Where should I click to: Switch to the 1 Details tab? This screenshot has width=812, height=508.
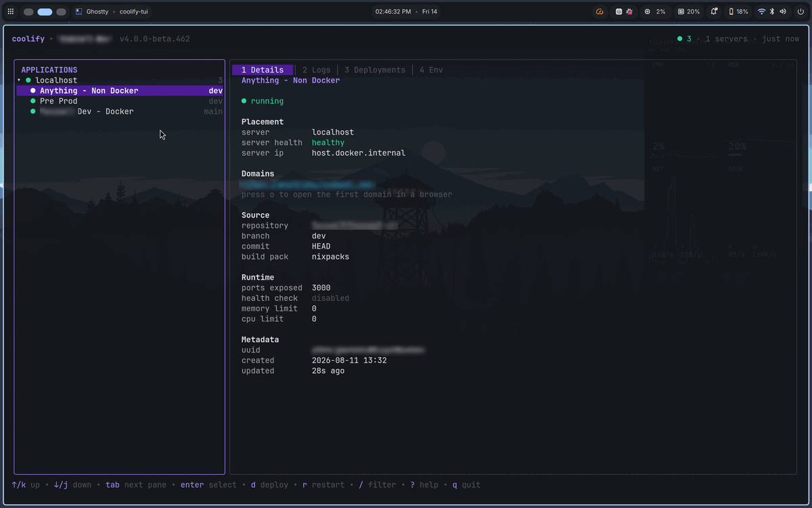click(x=263, y=70)
